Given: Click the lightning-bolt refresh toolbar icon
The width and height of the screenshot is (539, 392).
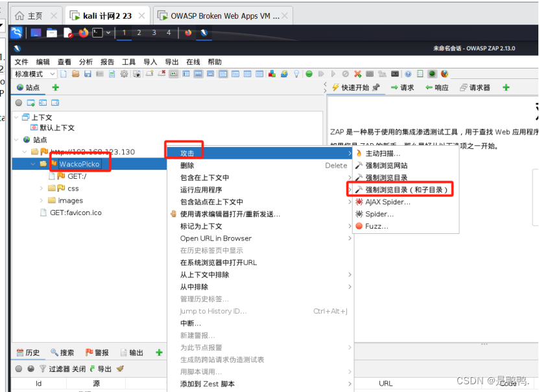Looking at the screenshot, I should coord(284,74).
